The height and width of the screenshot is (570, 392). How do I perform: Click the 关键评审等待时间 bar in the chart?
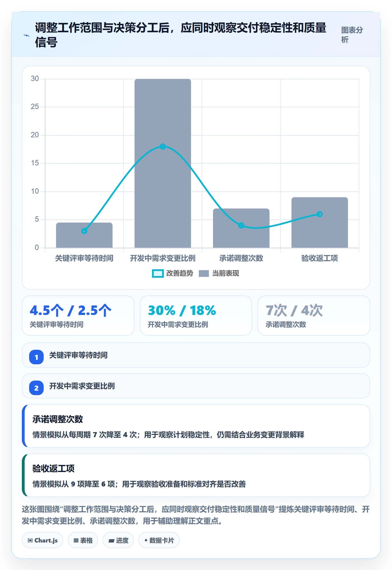84,235
